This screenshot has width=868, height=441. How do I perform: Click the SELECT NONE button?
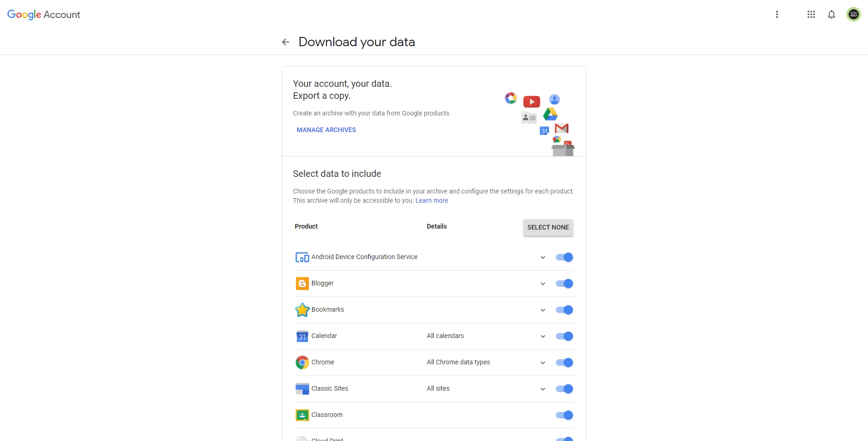(x=548, y=228)
